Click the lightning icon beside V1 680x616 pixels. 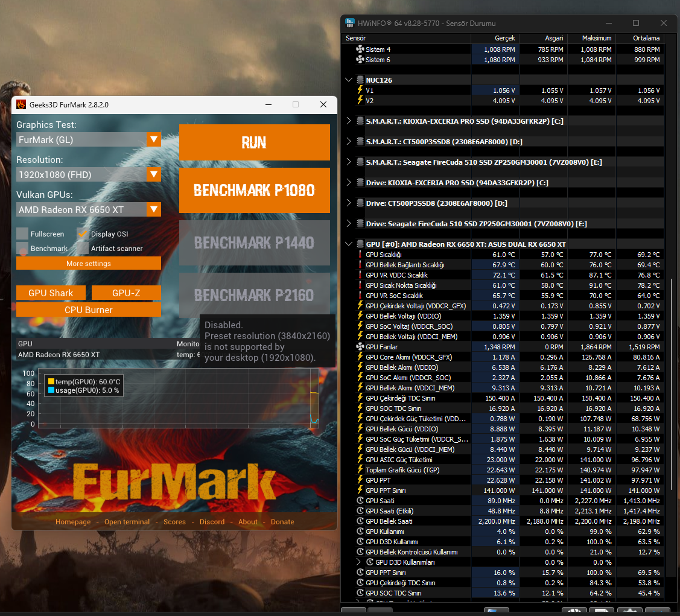tap(360, 90)
